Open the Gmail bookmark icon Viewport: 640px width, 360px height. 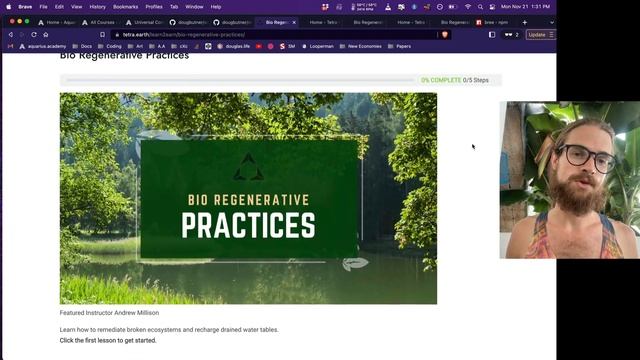10,46
